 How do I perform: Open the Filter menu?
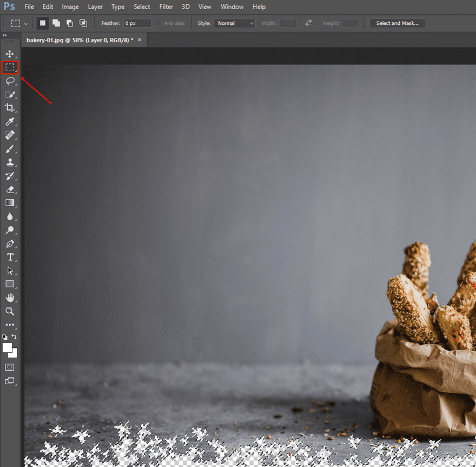(166, 7)
